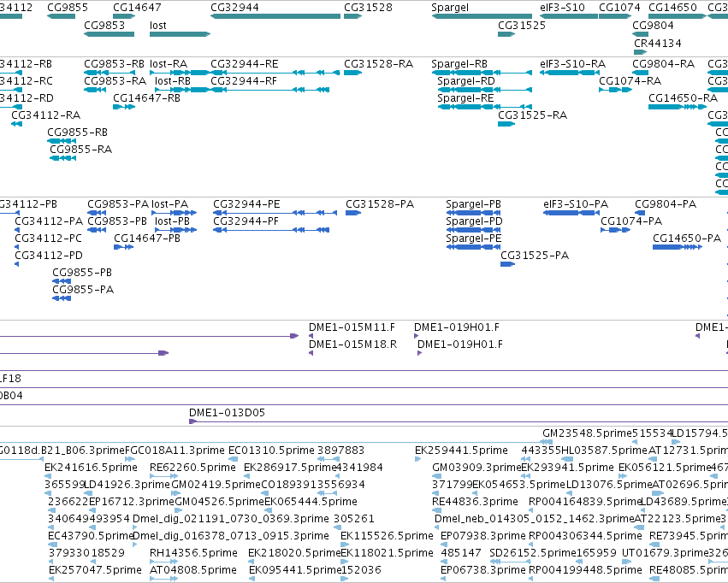Image resolution: width=728 pixels, height=583 pixels.
Task: Click transcript CG1074-RA
Action: 630,80
